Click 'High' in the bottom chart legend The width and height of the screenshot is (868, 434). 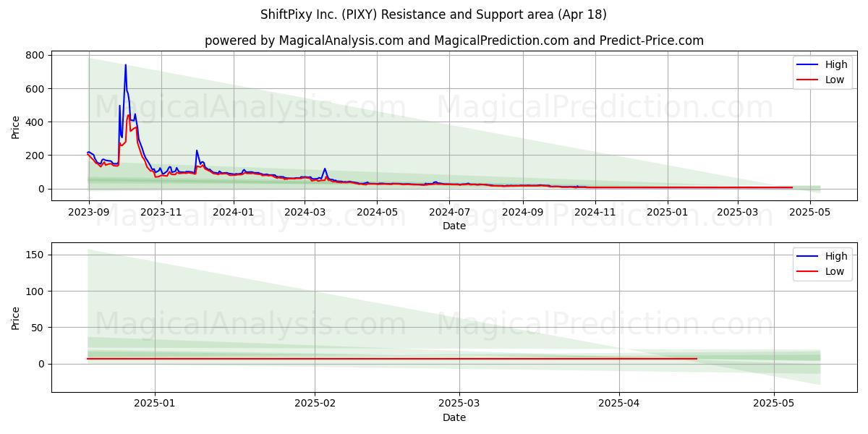836,256
